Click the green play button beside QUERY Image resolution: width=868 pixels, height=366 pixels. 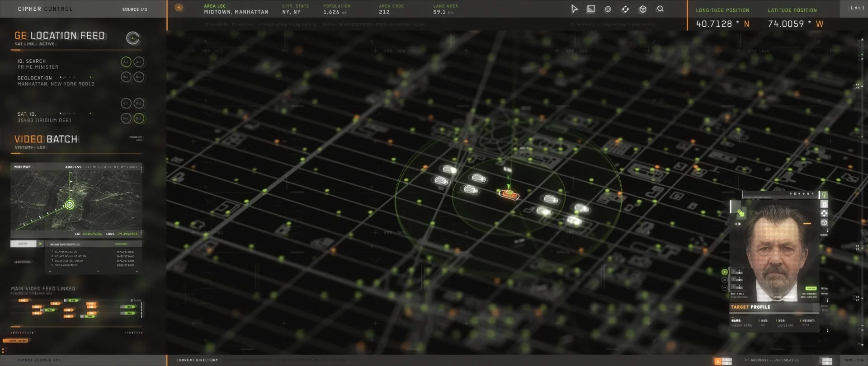40,244
